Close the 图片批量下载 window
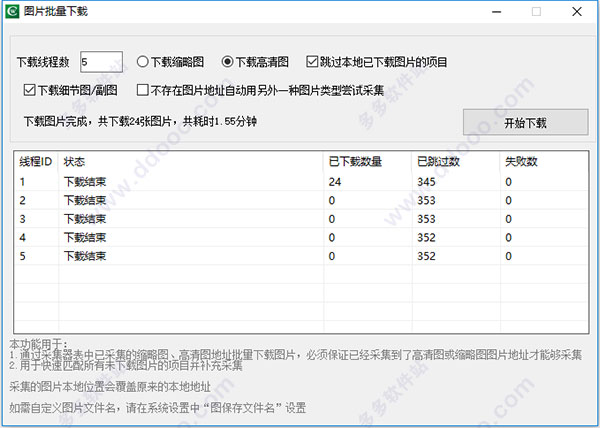Image resolution: width=600 pixels, height=428 pixels. click(577, 12)
